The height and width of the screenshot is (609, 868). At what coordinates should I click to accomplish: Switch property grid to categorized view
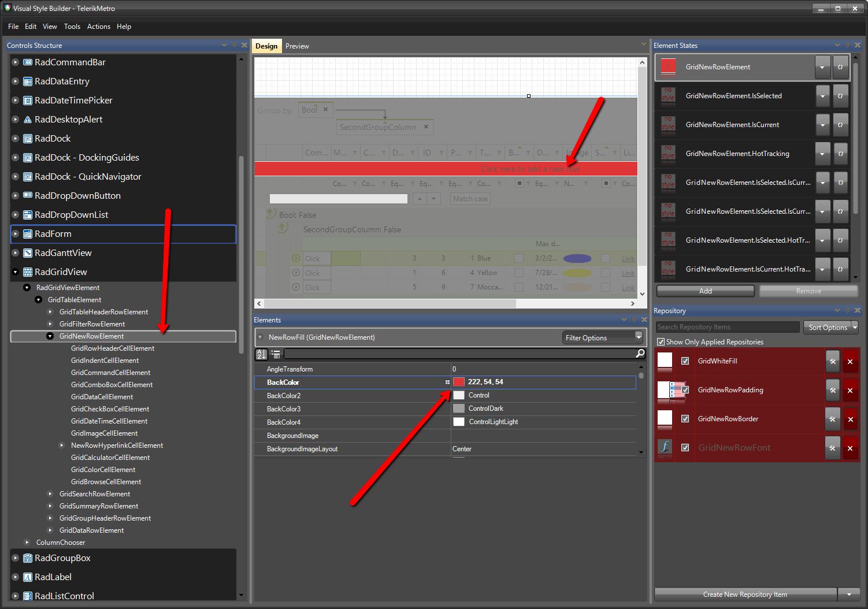(276, 354)
